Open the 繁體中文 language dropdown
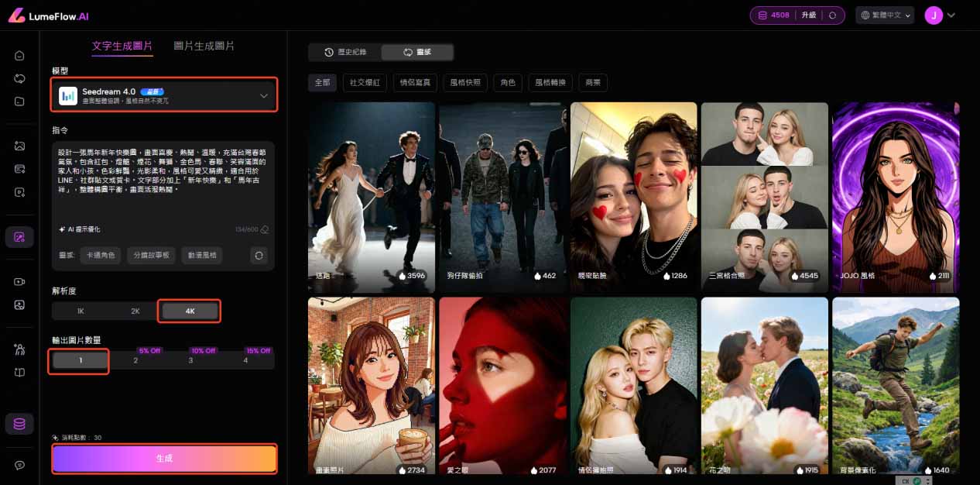Image resolution: width=980 pixels, height=485 pixels. [886, 15]
